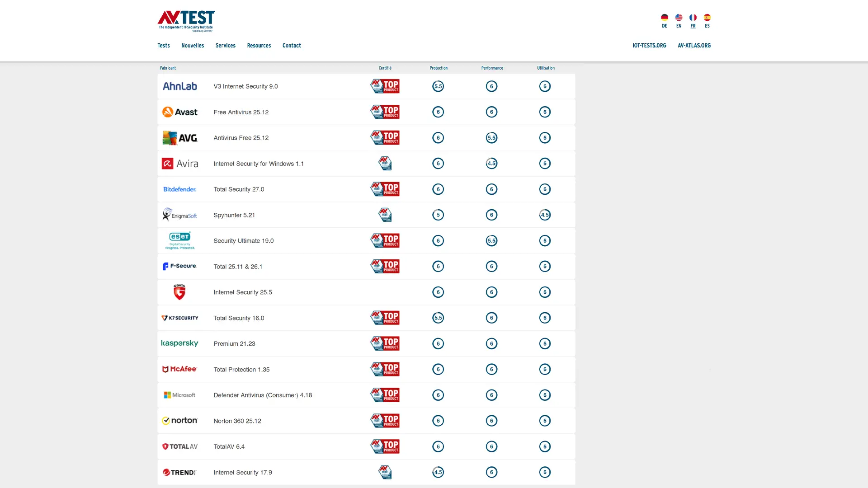Open Antivirus Free 25.12 details
This screenshot has height=488, width=868.
click(x=241, y=138)
